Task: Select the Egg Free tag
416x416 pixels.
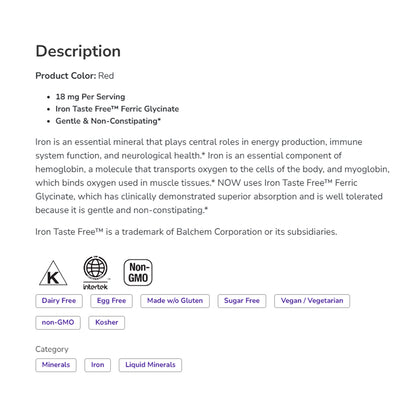Action: click(111, 301)
